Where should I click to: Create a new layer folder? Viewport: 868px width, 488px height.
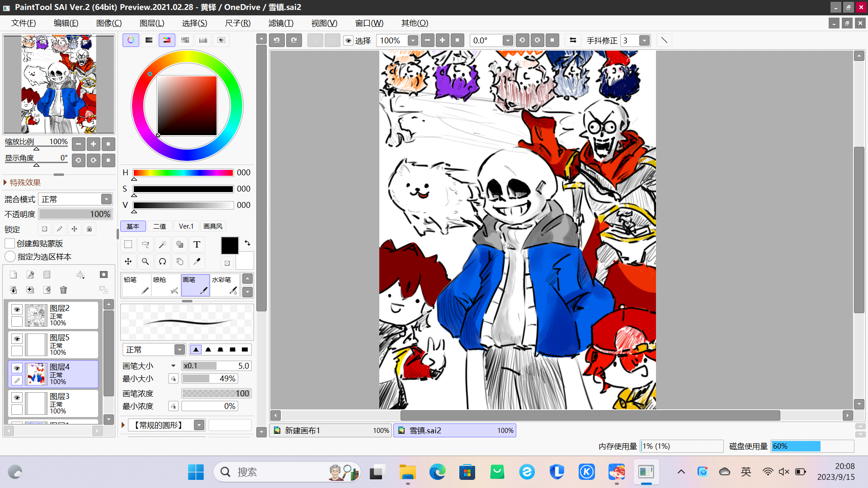tap(47, 275)
